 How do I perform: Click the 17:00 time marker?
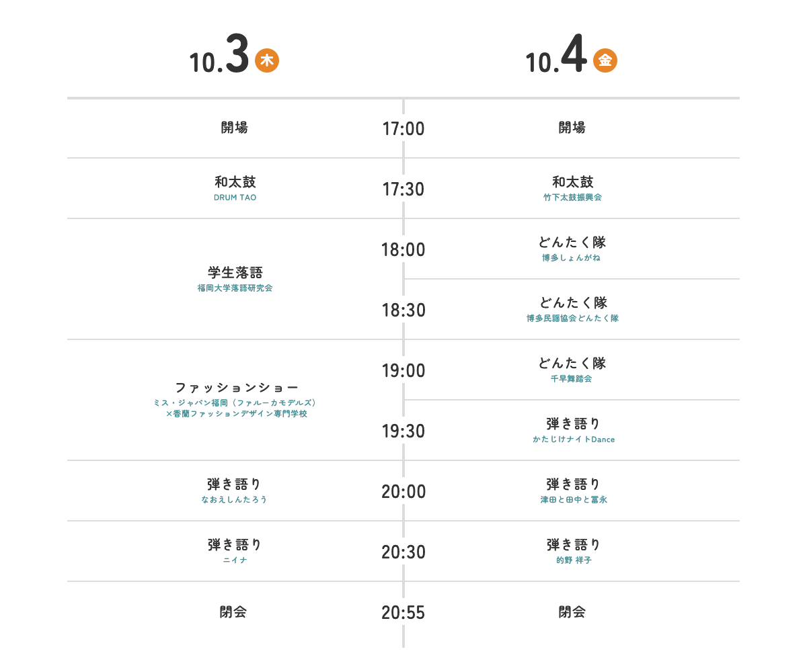pos(403,128)
